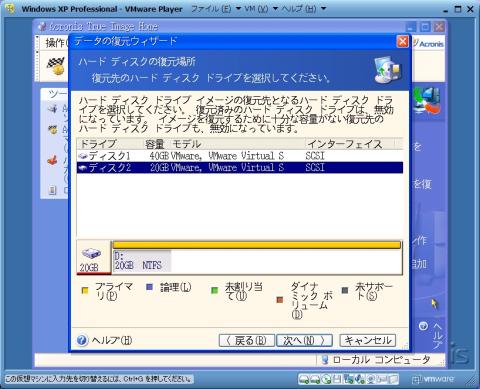Image resolution: width=480 pixels, height=389 pixels.
Task: Click the ヘルプ(H) help link
Action: [x=112, y=340]
